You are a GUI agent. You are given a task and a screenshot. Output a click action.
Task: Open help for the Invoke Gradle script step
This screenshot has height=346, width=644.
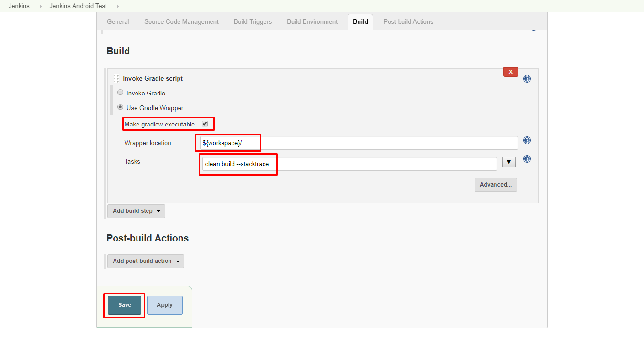(527, 78)
